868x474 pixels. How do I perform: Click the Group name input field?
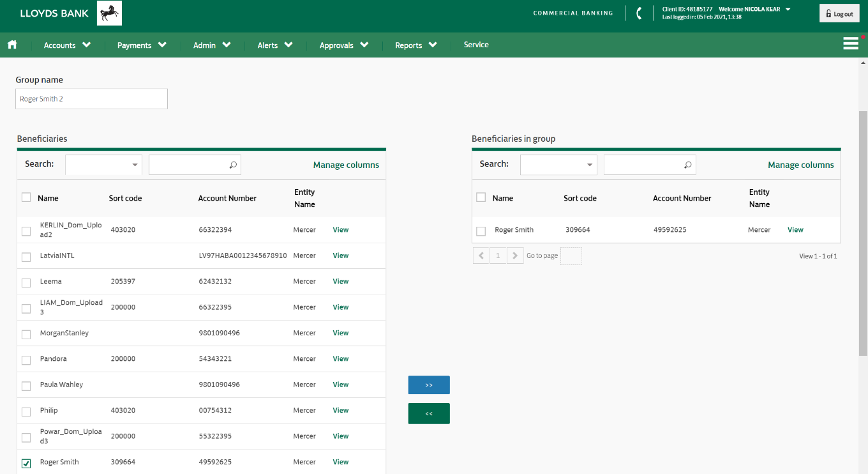92,99
